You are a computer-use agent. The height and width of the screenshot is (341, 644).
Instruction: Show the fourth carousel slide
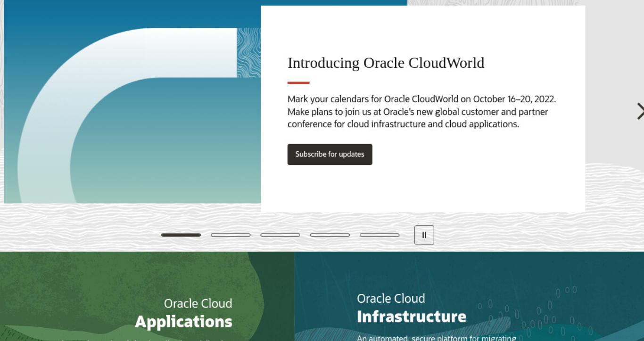(x=330, y=235)
